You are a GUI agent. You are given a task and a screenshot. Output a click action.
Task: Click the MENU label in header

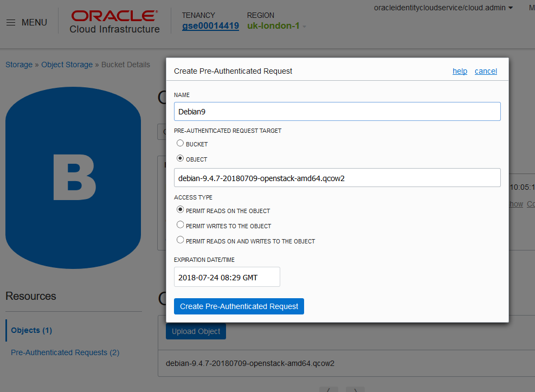pyautogui.click(x=34, y=23)
